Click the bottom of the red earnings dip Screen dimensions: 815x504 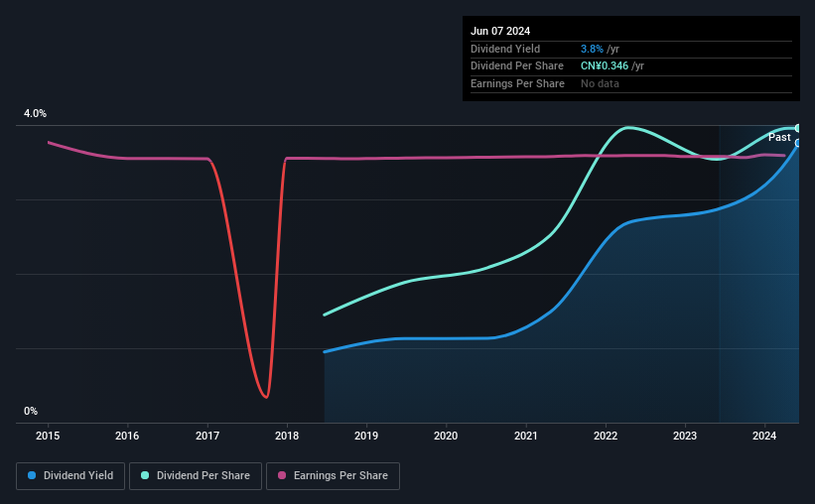[x=266, y=397]
